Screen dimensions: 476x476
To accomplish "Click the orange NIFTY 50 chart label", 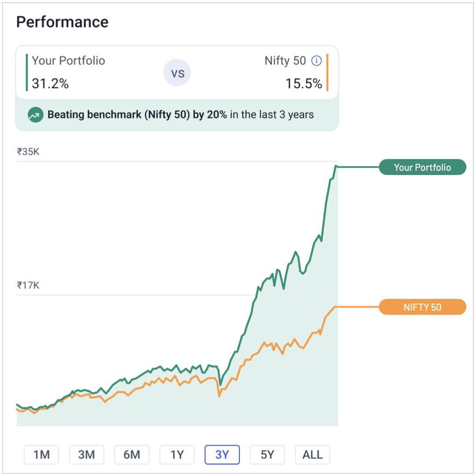I will 422,307.
